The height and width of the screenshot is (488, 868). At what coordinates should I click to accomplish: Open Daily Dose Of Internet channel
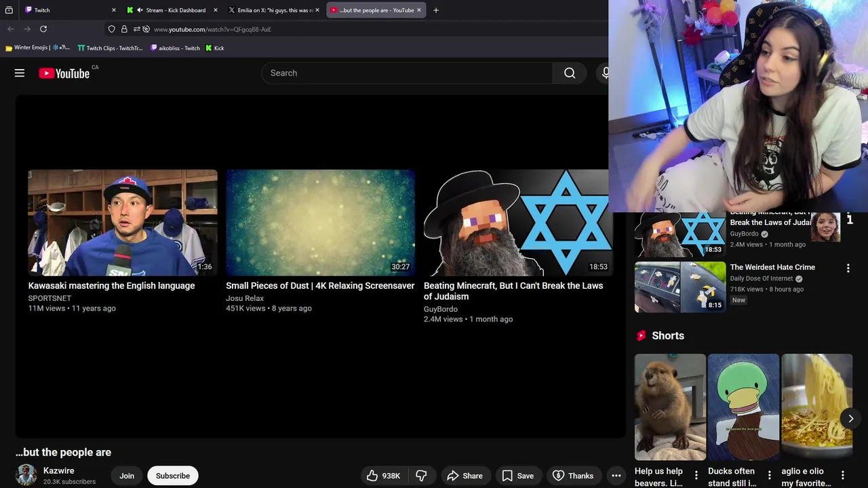pyautogui.click(x=762, y=279)
